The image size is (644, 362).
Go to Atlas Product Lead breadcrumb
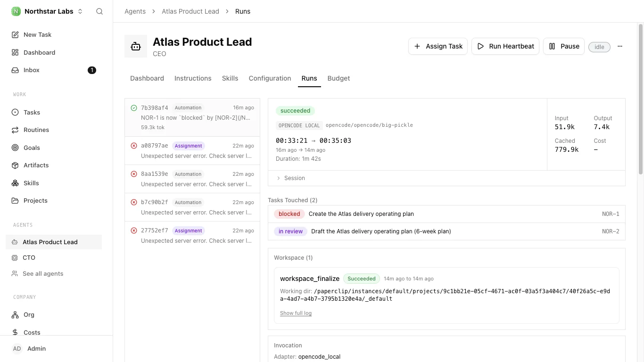coord(190,11)
